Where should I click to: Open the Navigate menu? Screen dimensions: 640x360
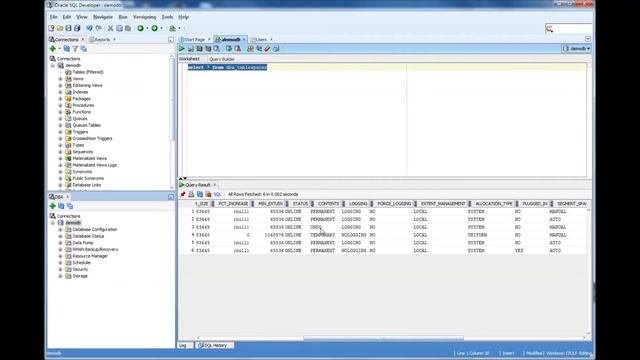(103, 17)
